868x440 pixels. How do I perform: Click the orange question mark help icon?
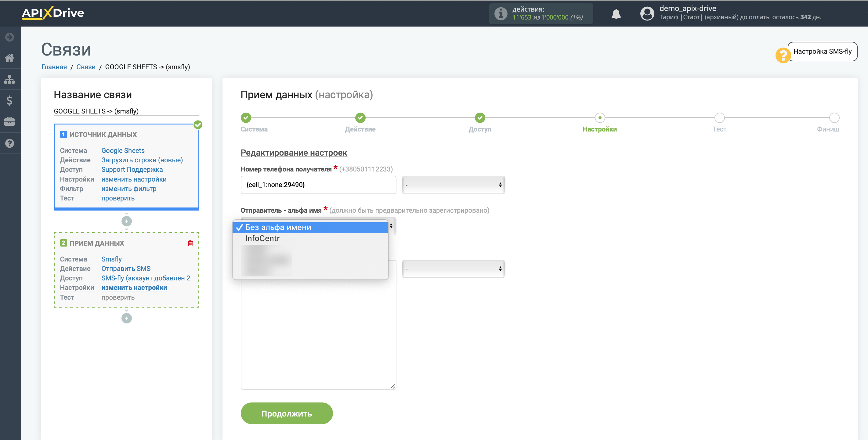pyautogui.click(x=783, y=55)
